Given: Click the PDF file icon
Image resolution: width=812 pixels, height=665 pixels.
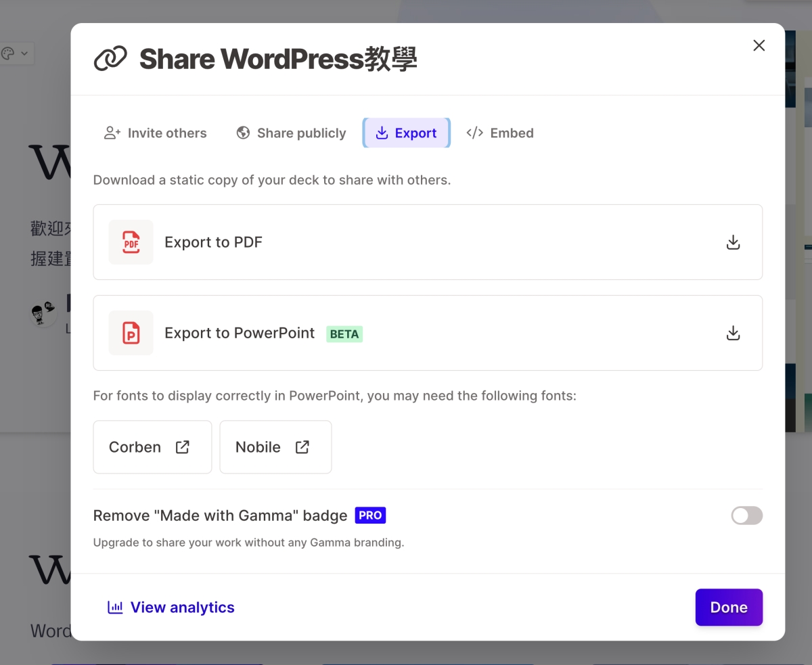Looking at the screenshot, I should pyautogui.click(x=131, y=242).
